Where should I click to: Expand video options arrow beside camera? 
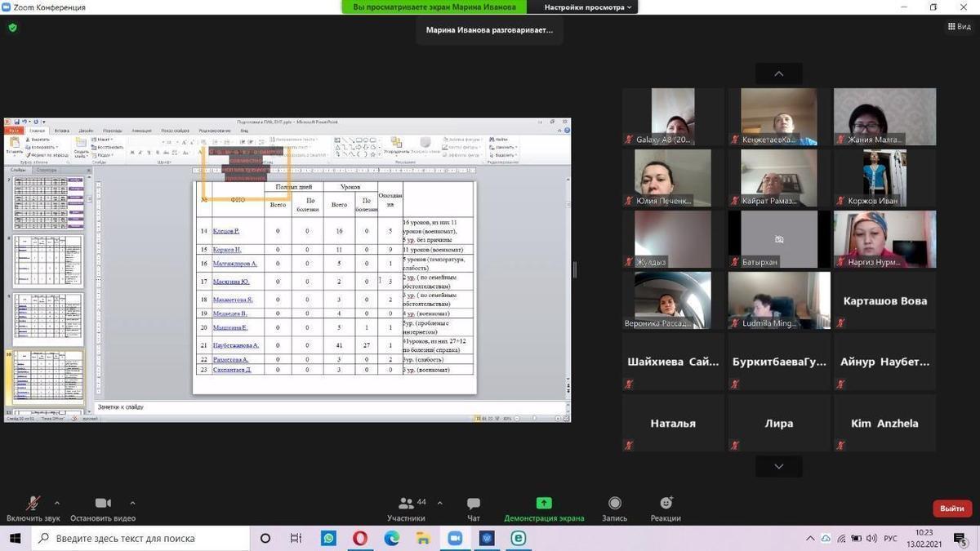point(132,503)
